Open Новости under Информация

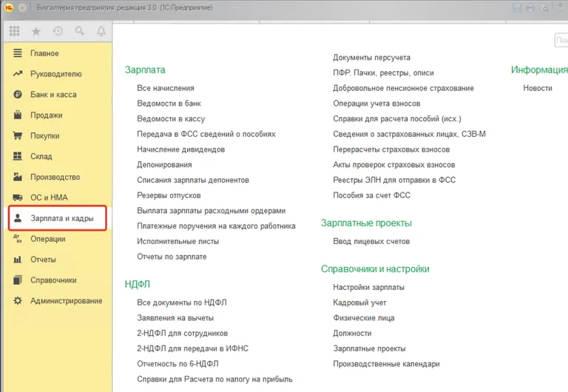[537, 88]
